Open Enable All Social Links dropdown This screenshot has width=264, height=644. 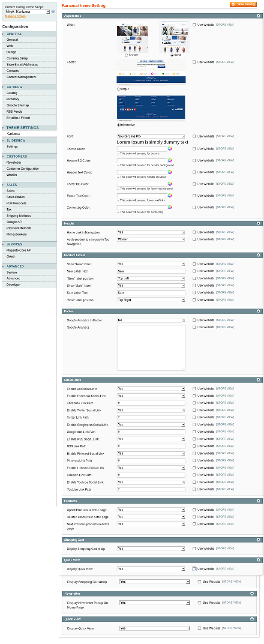point(151,389)
